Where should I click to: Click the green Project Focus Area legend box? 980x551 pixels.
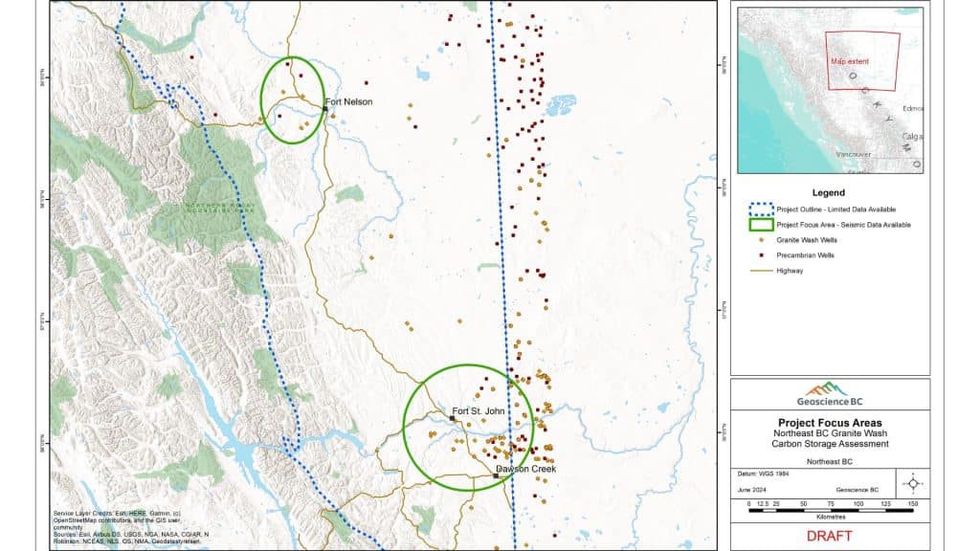pyautogui.click(x=758, y=226)
